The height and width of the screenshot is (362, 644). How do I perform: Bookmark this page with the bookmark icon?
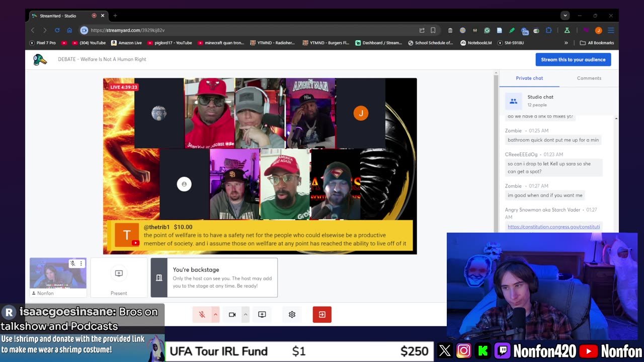coord(433,30)
